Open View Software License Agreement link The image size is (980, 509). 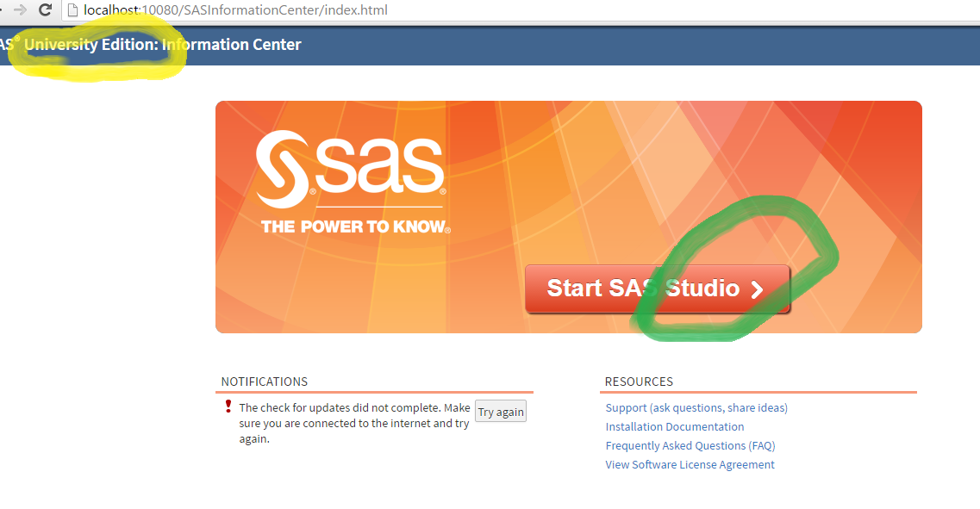coord(690,465)
